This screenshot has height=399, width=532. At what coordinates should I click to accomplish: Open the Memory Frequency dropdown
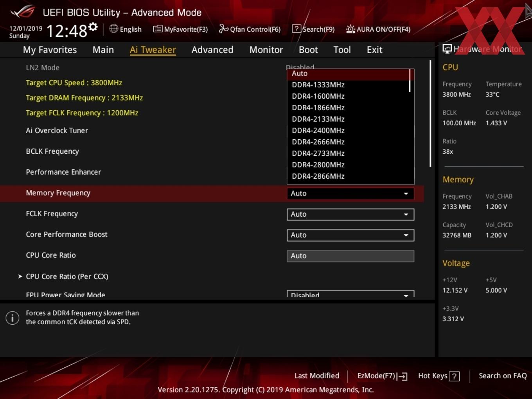click(350, 193)
